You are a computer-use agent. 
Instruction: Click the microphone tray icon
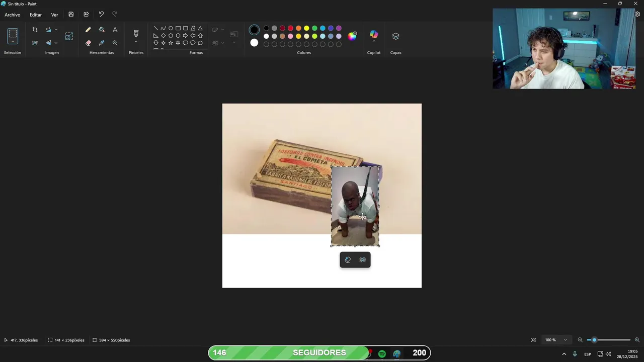click(575, 354)
